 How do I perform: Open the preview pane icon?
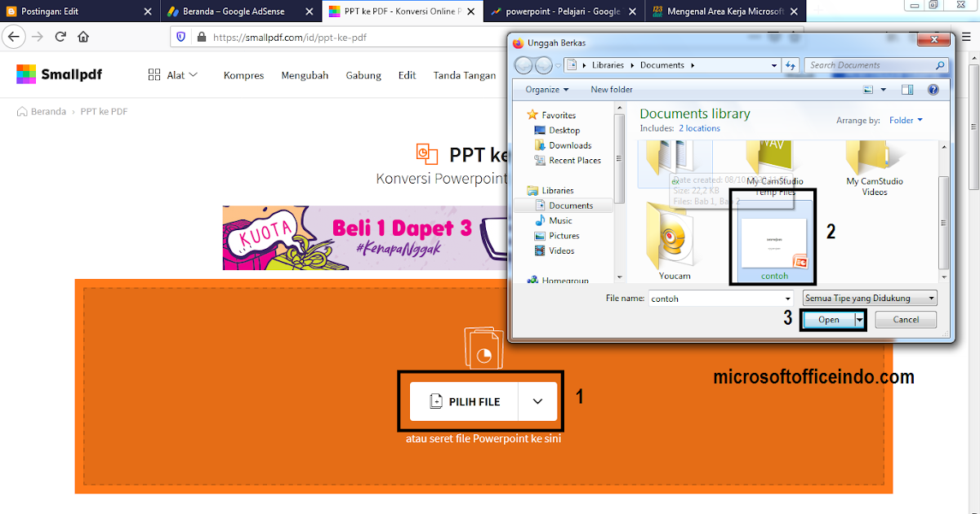[906, 89]
